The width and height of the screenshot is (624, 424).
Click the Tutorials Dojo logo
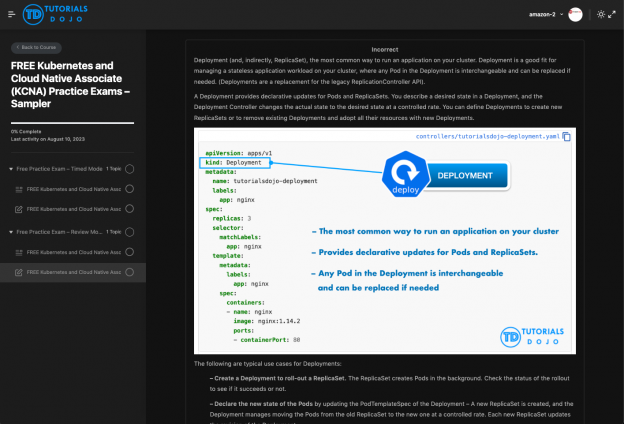pyautogui.click(x=55, y=14)
